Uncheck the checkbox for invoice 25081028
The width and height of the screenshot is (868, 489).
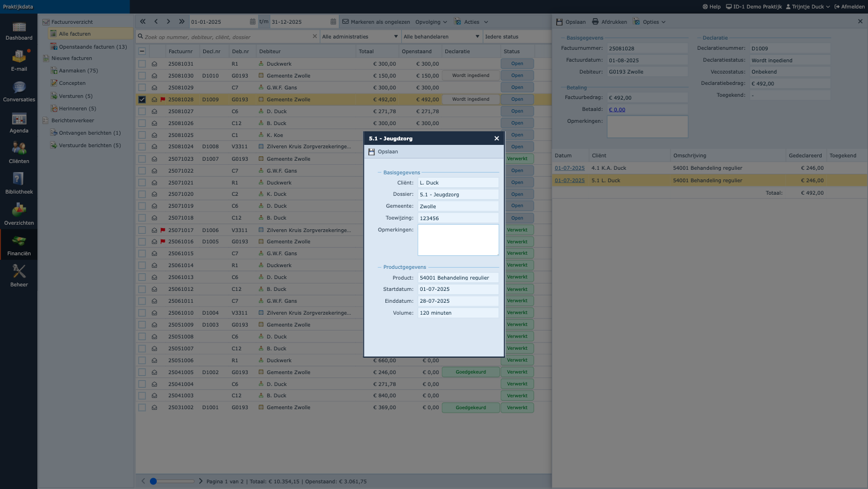pos(142,100)
